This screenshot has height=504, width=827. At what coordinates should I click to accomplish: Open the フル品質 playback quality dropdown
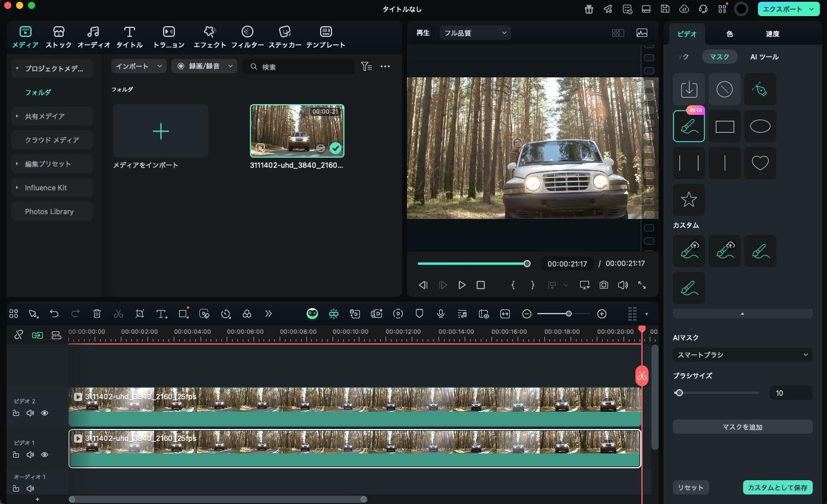click(475, 33)
